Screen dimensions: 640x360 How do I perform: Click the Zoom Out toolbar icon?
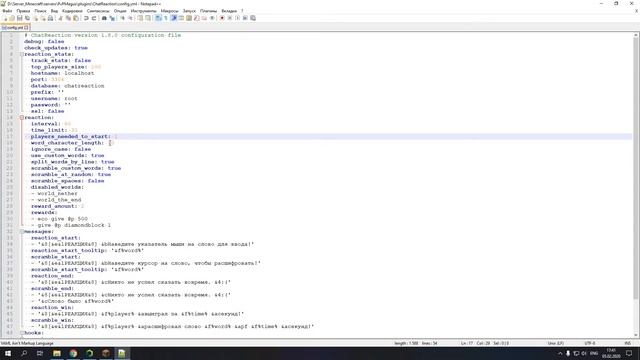tap(130, 18)
